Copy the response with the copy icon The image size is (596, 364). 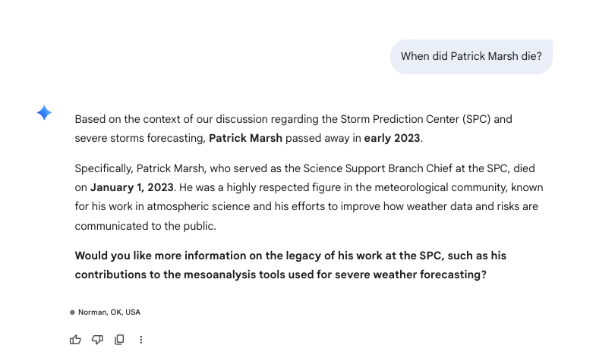(x=119, y=340)
